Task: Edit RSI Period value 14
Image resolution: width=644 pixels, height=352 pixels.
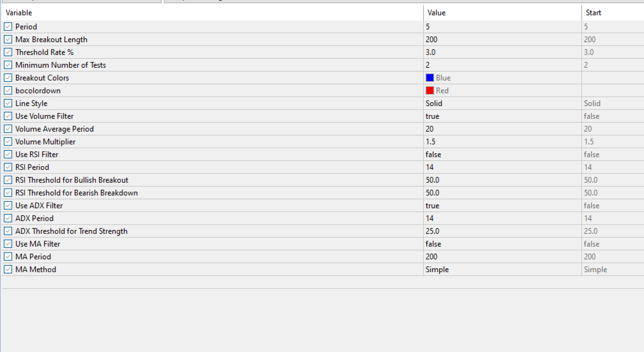Action: pos(502,167)
